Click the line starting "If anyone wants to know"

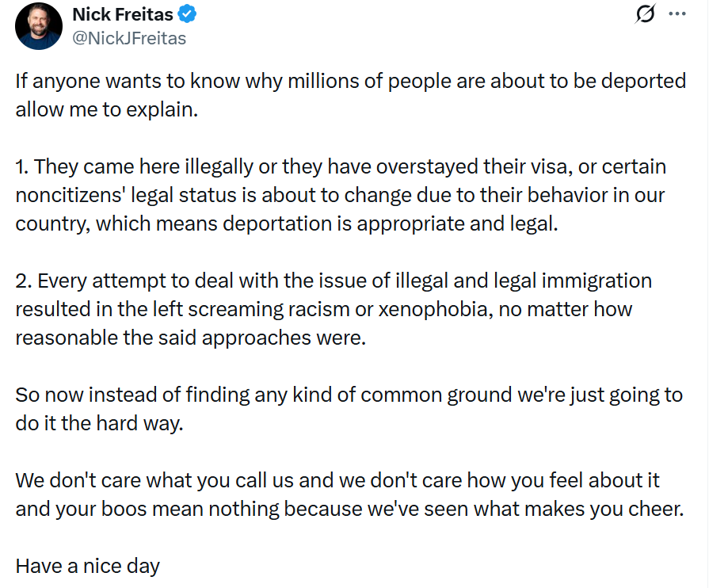350,82
